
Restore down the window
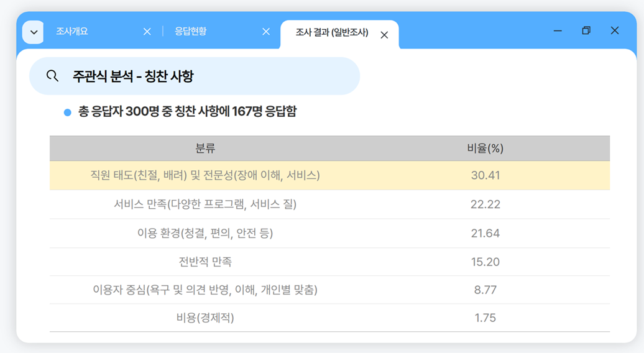586,30
